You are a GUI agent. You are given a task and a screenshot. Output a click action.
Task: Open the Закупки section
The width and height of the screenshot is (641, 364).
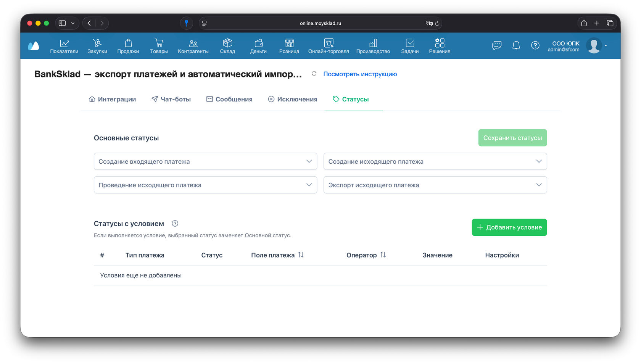[97, 46]
